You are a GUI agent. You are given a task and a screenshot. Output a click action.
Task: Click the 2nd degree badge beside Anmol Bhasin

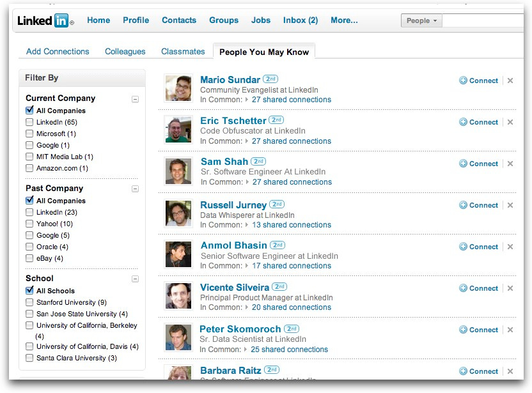[x=278, y=245]
